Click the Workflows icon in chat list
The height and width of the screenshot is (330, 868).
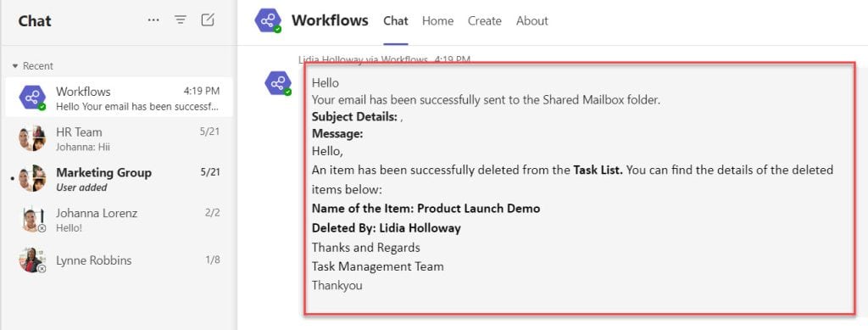[33, 98]
